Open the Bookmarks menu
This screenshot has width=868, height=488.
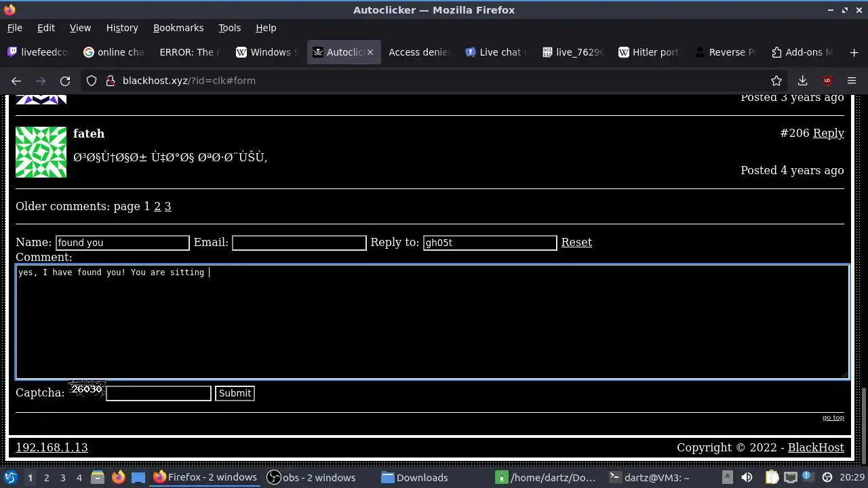(178, 28)
